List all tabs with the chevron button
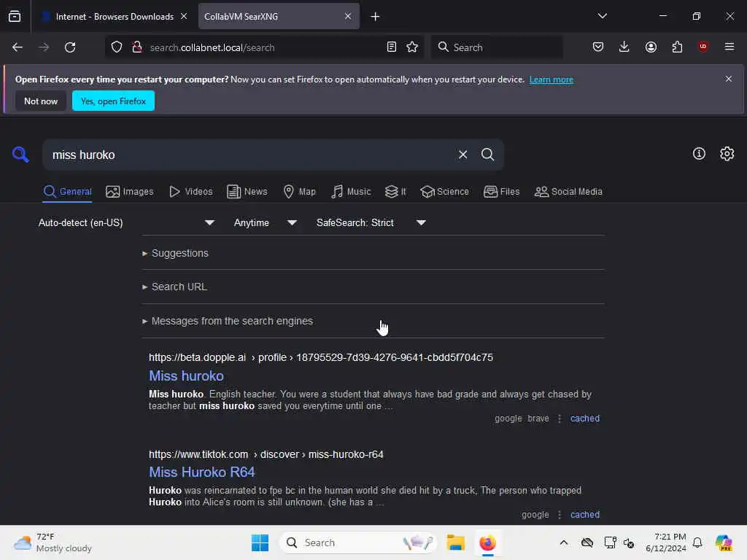This screenshot has width=747, height=560. point(603,16)
